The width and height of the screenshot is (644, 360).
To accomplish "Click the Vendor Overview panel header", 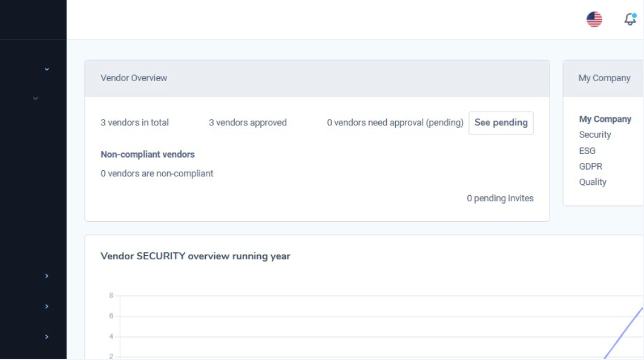I will point(134,78).
